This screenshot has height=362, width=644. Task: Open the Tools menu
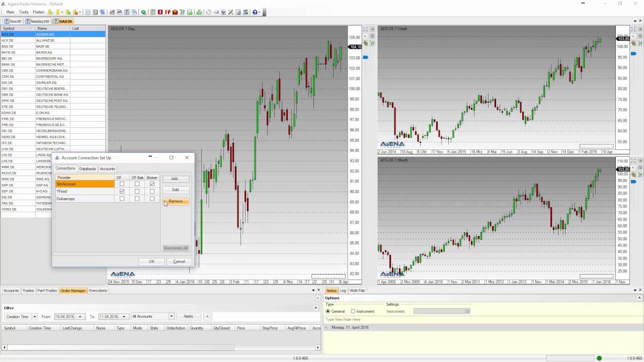(24, 12)
